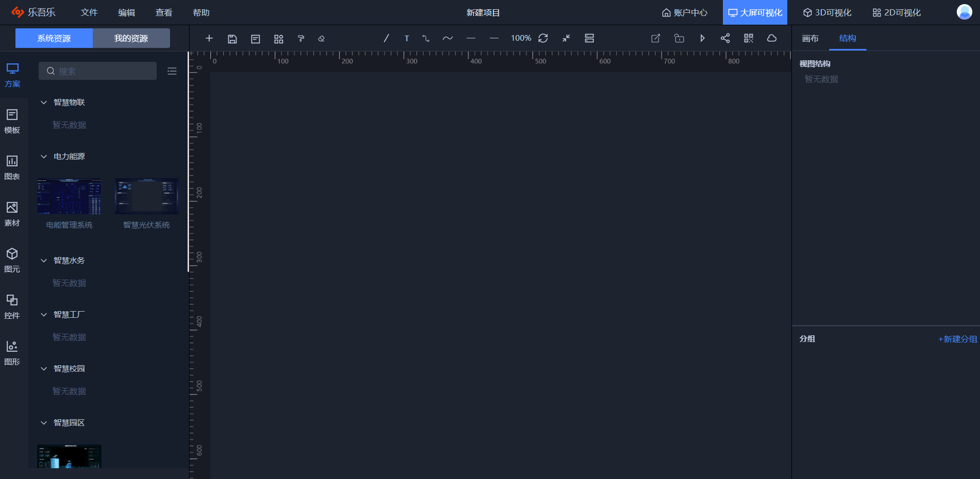Select the connector polyline tool
980x479 pixels.
pyautogui.click(x=426, y=38)
